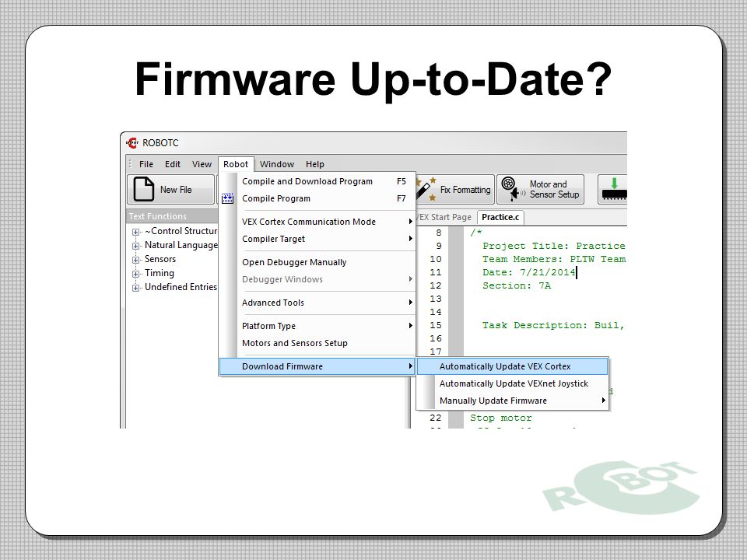Screen dimensions: 747x560
Task: Click the New File page icon
Action: point(143,189)
